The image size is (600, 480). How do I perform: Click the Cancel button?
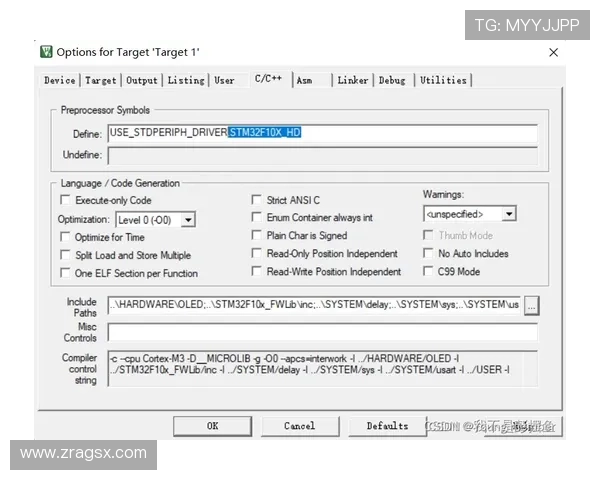[299, 426]
